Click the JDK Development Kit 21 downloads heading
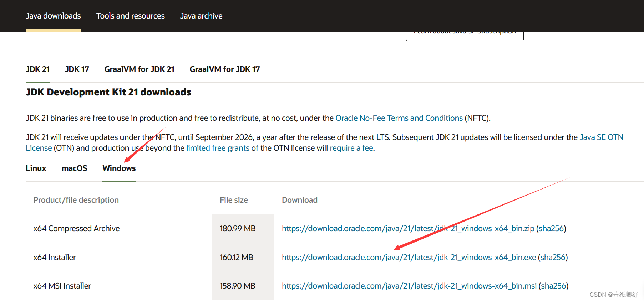Image resolution: width=644 pixels, height=301 pixels. pos(108,92)
